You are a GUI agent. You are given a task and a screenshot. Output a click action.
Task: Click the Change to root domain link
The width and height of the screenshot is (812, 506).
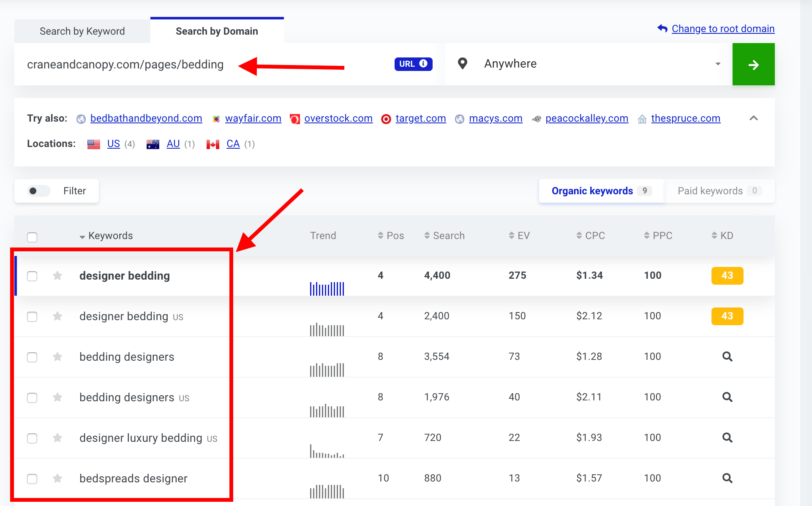(x=722, y=28)
